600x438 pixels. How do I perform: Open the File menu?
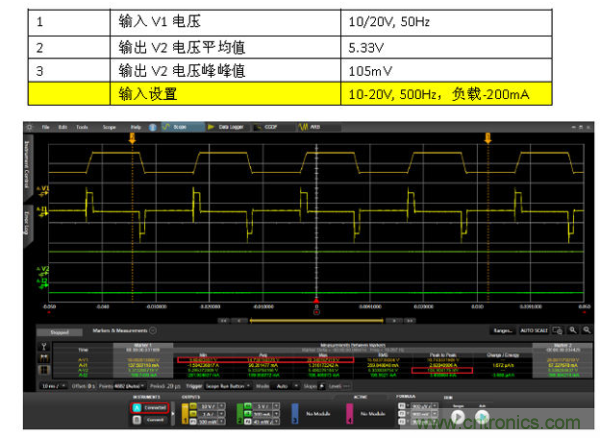tap(45, 127)
